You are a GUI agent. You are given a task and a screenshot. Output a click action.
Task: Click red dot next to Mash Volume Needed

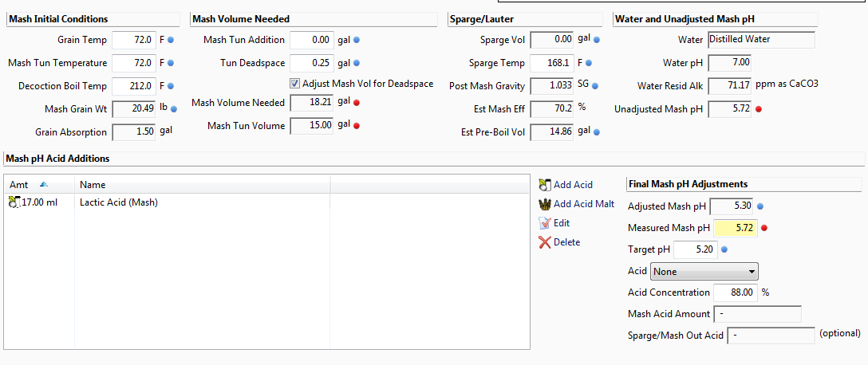pyautogui.click(x=357, y=103)
